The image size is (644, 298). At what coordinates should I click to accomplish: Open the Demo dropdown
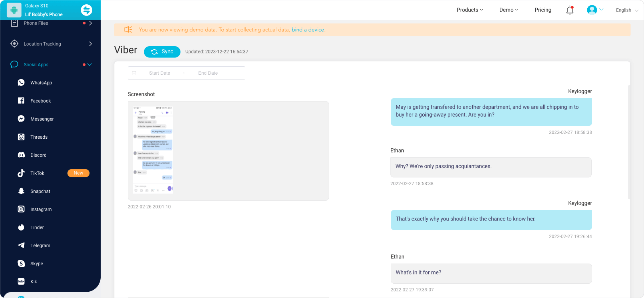tap(509, 10)
